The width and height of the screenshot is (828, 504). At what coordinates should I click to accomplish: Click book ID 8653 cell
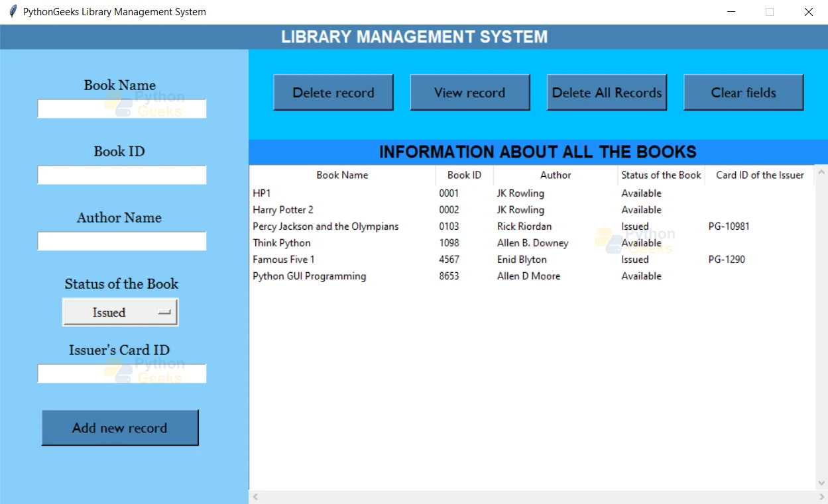(449, 276)
